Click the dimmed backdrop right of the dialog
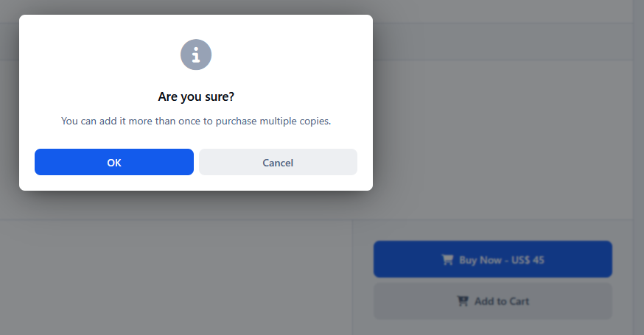The image size is (644, 335). tap(493, 135)
